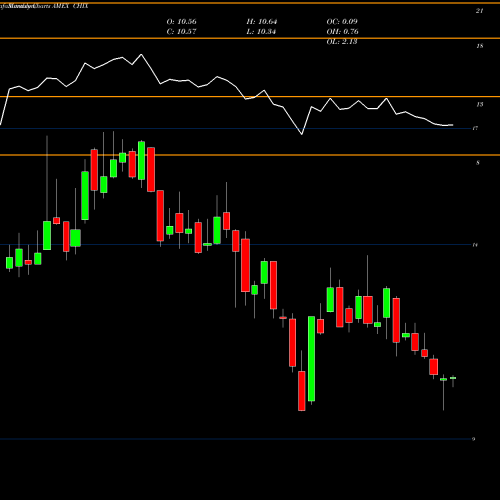
Task: Click the 18 price axis label
Action: [x=479, y=46]
